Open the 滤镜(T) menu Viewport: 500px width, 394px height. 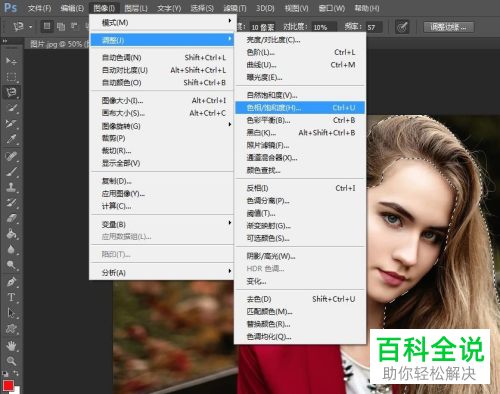234,8
